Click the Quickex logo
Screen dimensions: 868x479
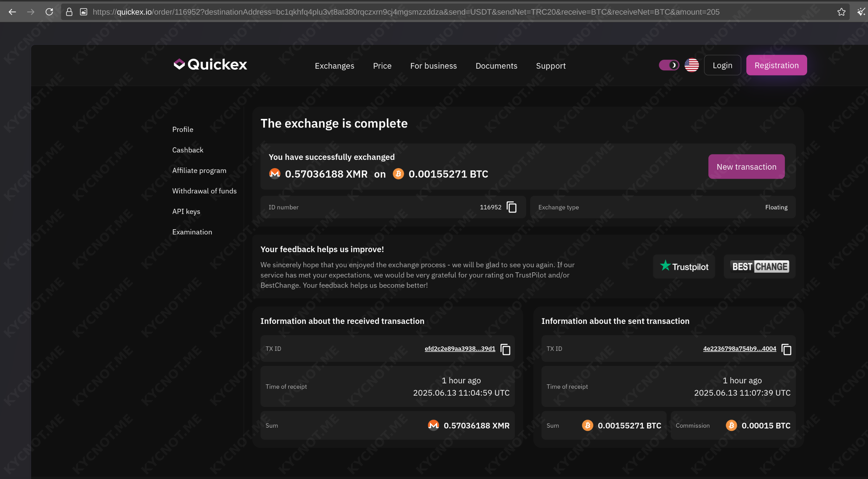[x=210, y=65]
